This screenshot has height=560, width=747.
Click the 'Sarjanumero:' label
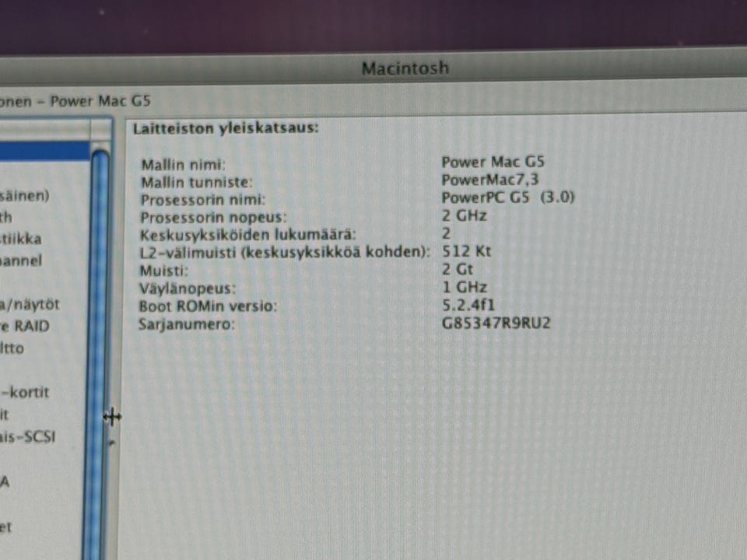click(x=187, y=324)
